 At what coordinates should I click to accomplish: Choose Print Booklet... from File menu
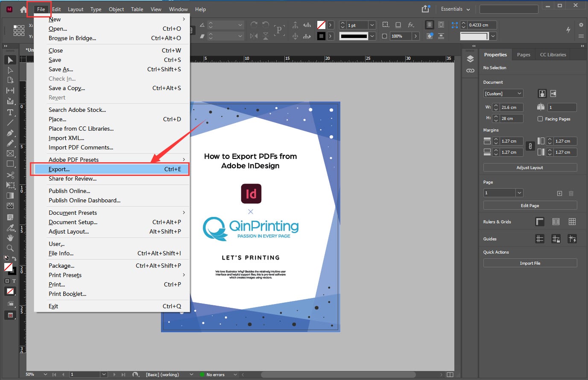click(112, 294)
